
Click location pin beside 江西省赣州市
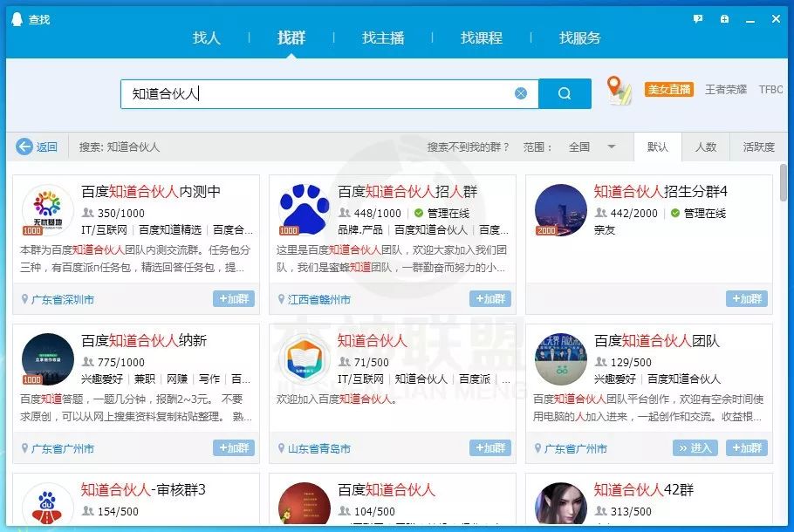click(281, 299)
